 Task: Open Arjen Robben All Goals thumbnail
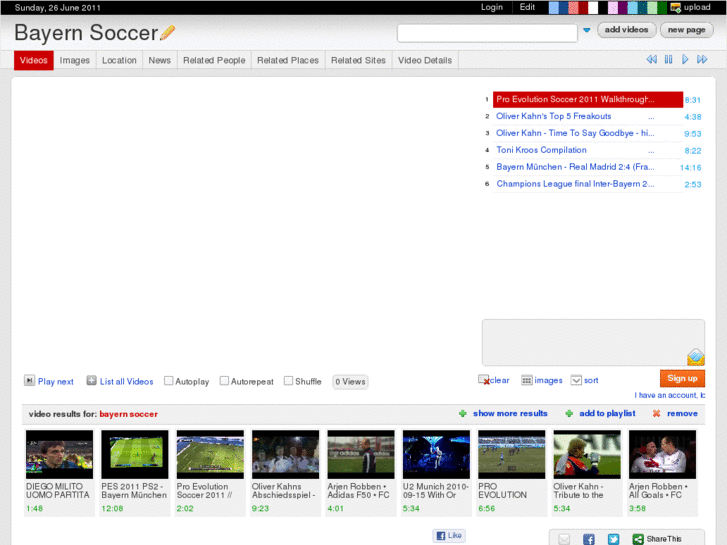[662, 454]
